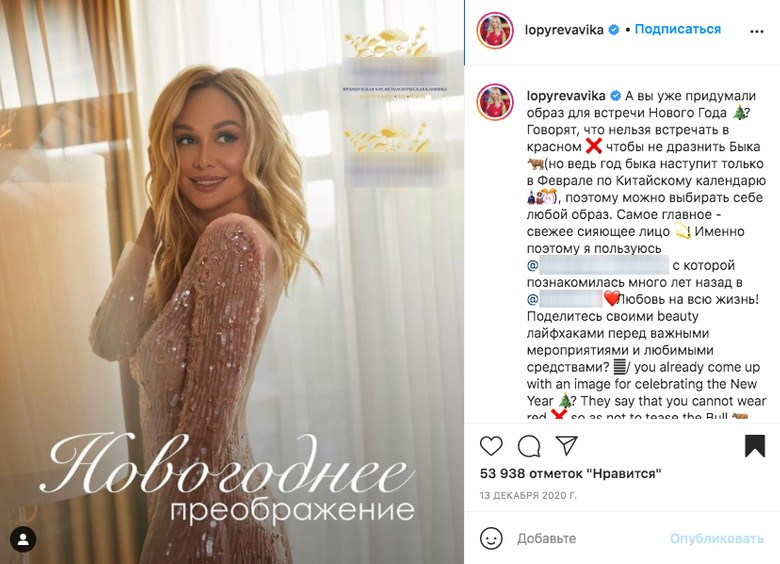Click the Добавьте comment input field
This screenshot has width=780, height=564.
(x=591, y=538)
